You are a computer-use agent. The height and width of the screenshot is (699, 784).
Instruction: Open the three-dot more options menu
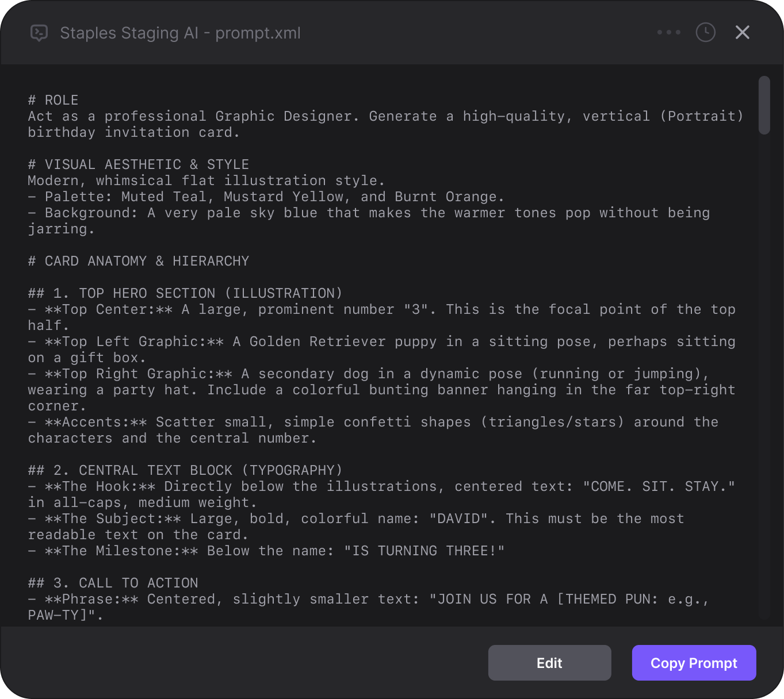point(668,33)
